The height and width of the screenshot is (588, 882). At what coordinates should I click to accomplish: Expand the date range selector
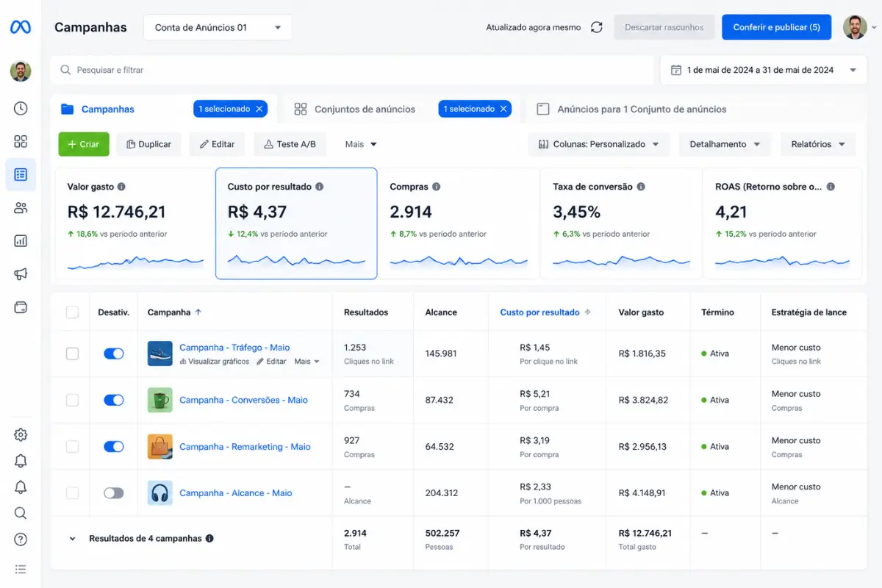(x=763, y=70)
